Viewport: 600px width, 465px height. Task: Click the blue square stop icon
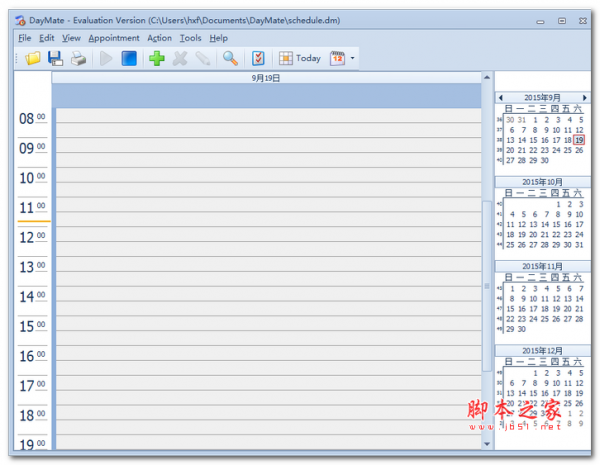click(x=129, y=59)
